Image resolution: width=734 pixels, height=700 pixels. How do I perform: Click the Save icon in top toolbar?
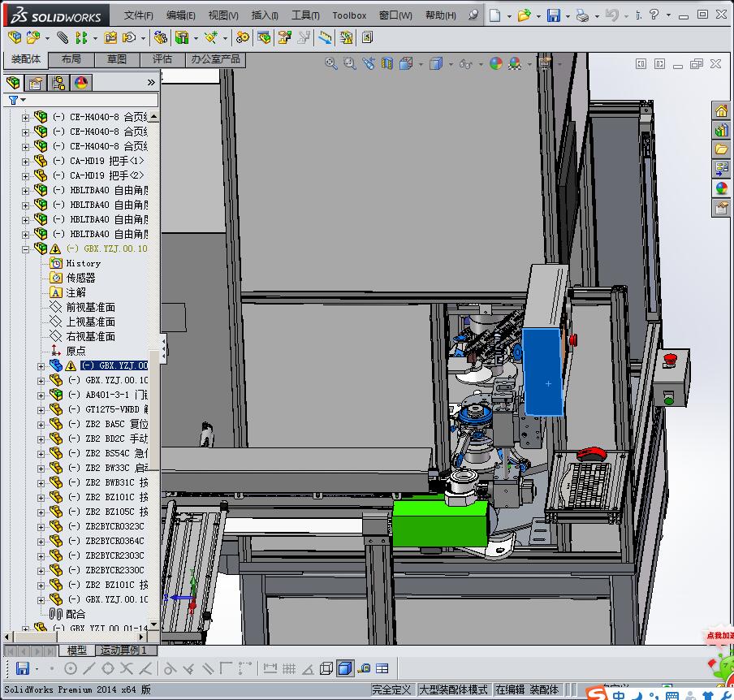point(553,15)
